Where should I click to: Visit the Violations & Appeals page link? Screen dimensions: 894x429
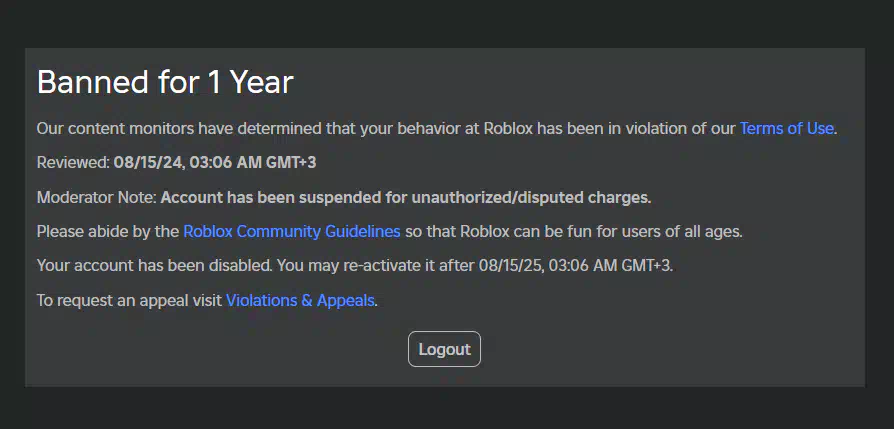click(x=300, y=300)
